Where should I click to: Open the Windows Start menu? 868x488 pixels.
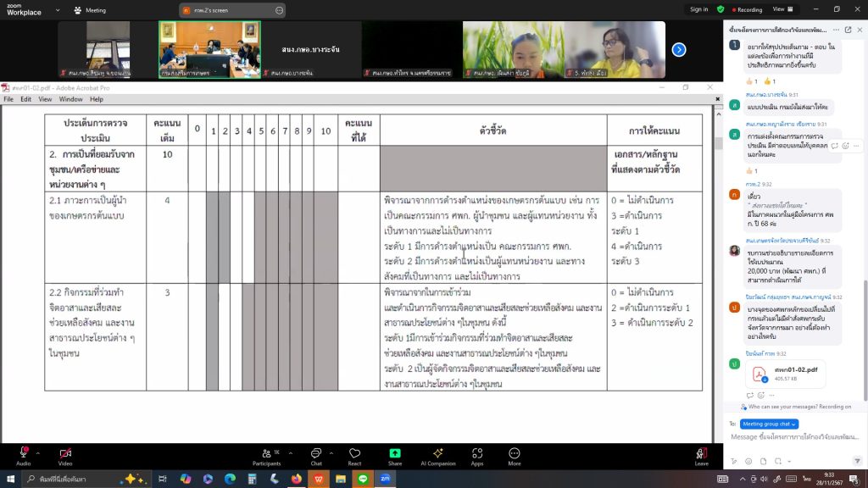click(x=11, y=479)
